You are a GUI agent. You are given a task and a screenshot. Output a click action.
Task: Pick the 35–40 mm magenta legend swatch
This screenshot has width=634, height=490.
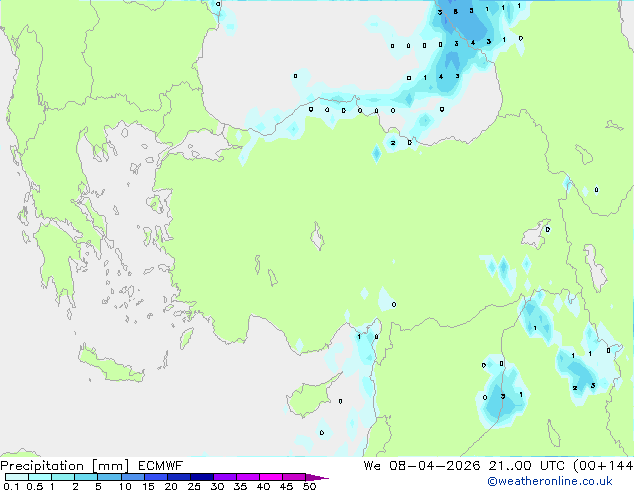tap(248, 477)
